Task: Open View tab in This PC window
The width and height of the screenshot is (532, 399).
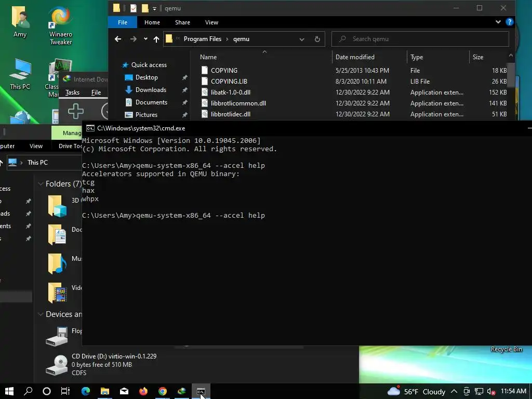Action: (36, 146)
